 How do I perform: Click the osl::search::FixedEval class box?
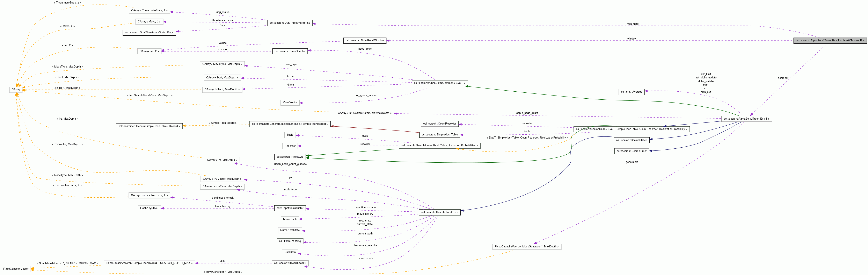(290, 157)
